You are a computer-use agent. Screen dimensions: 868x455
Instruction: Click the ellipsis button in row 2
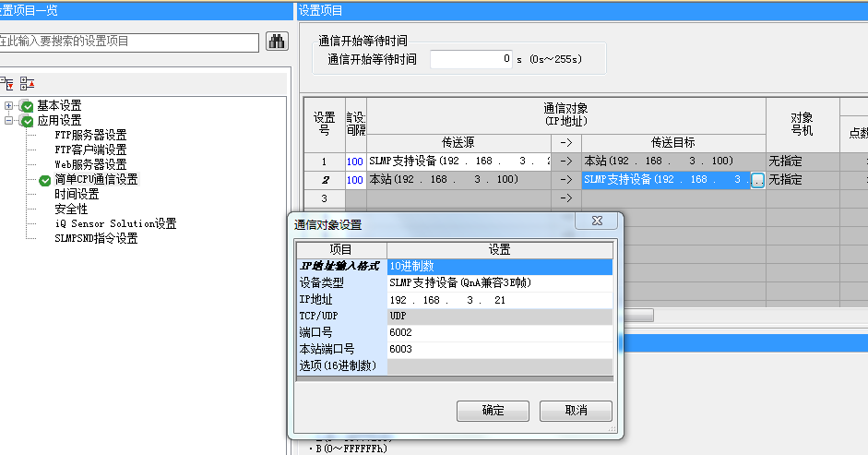[757, 181]
